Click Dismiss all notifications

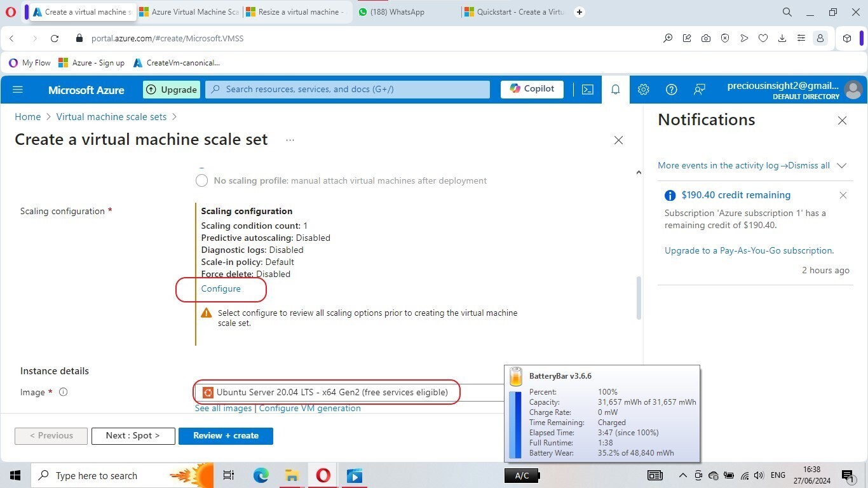(809, 165)
